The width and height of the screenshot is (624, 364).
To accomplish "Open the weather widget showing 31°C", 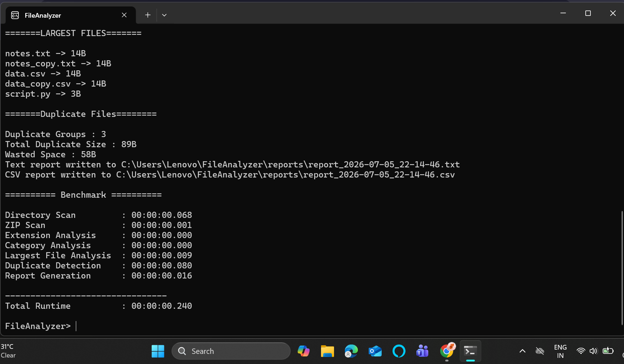I will click(8, 351).
